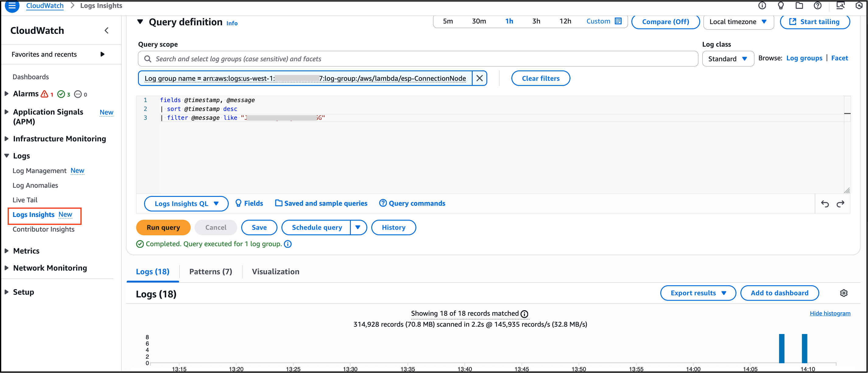Expand the Metrics section
868x373 pixels.
point(6,251)
